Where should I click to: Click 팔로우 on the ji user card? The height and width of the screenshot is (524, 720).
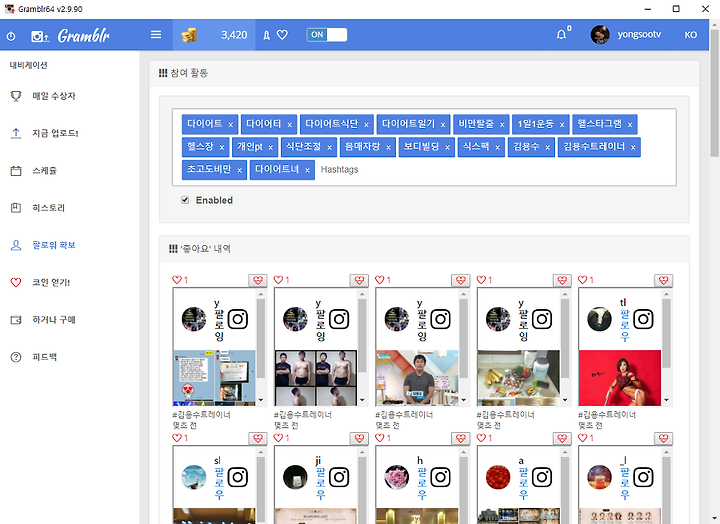[x=321, y=483]
